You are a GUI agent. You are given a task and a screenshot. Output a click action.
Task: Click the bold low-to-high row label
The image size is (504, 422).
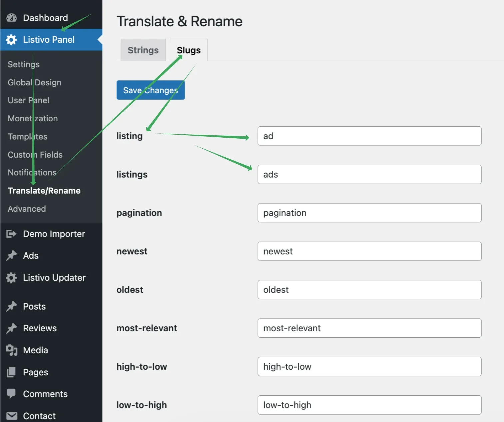pos(142,405)
